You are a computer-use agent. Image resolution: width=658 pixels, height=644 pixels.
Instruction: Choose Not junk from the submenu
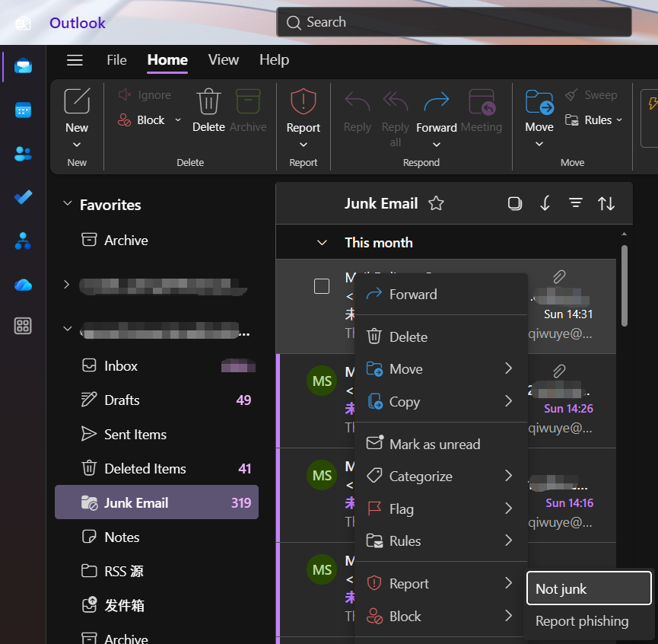click(588, 588)
